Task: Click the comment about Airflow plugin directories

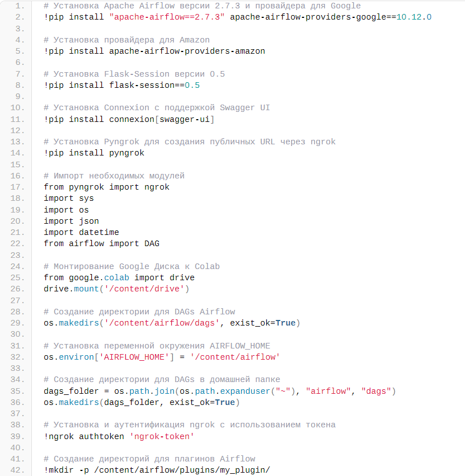Action: pos(149,459)
